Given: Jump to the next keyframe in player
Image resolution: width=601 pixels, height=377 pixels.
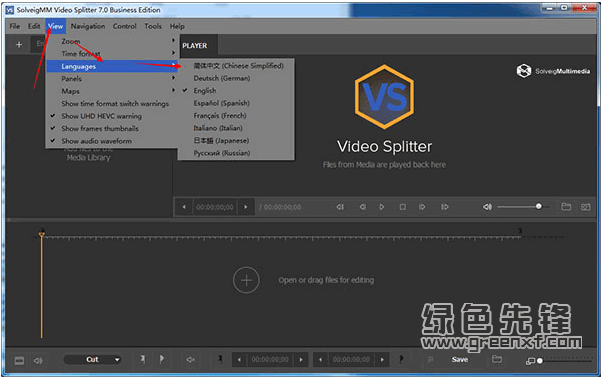Looking at the screenshot, I should point(444,207).
